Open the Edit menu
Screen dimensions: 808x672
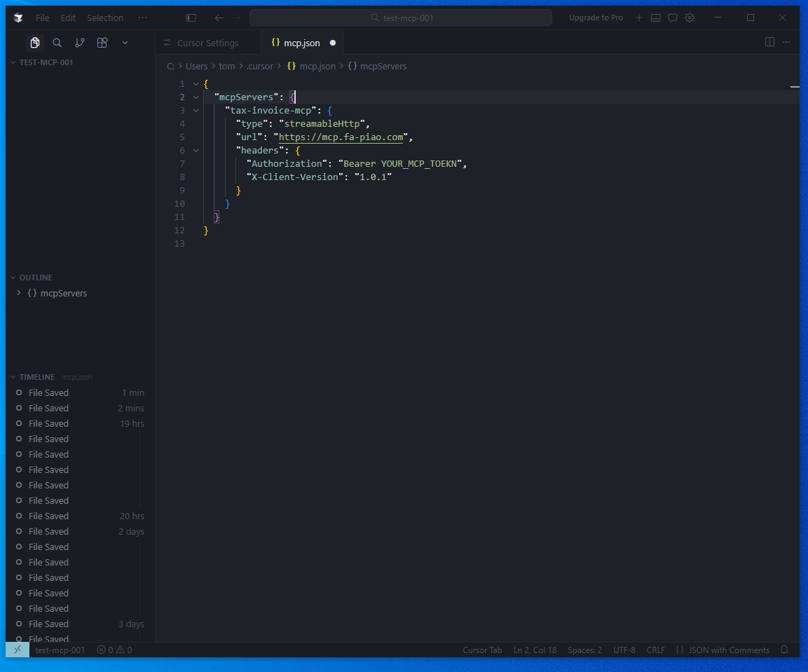tap(68, 18)
